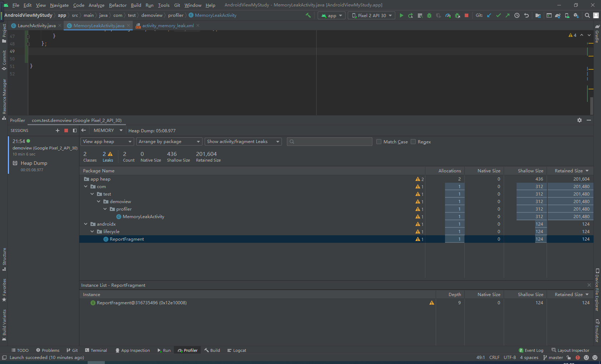The image size is (601, 364).
Task: Run the app using the green play icon
Action: pyautogui.click(x=401, y=15)
